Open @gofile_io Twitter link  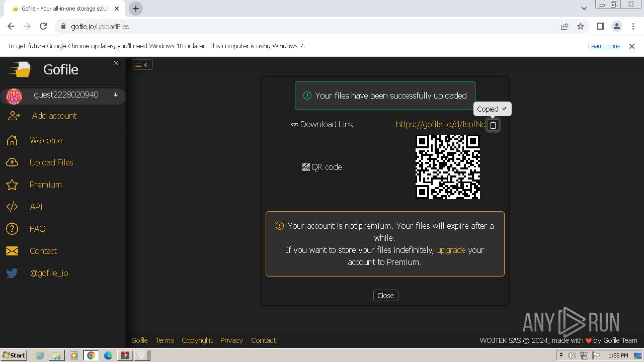tap(49, 273)
